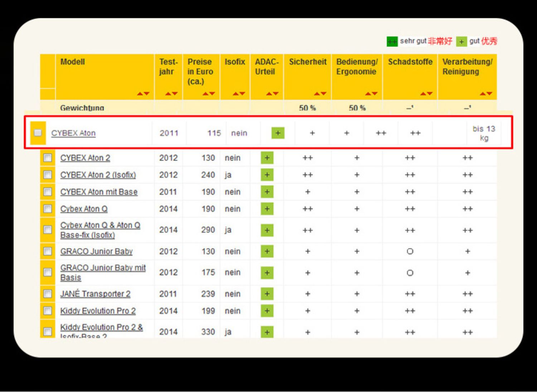
Task: Click dark green 'sehr gut' legend icon
Action: click(x=392, y=41)
